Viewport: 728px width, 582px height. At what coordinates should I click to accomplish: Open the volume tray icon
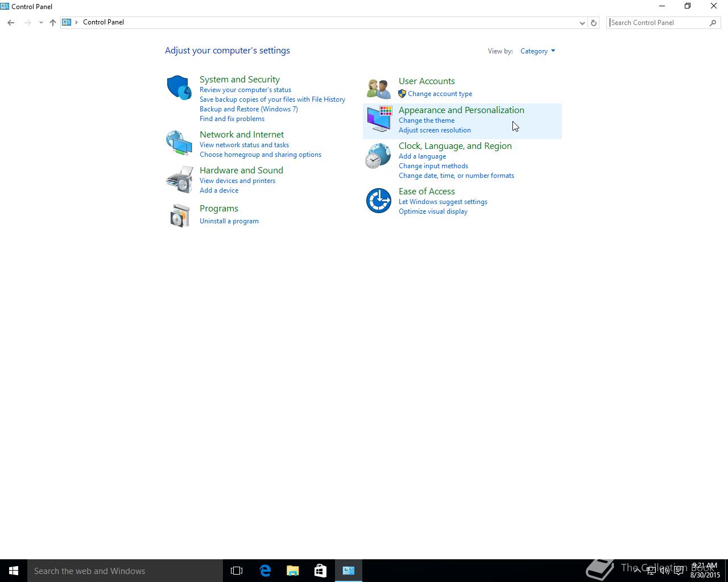tap(664, 571)
